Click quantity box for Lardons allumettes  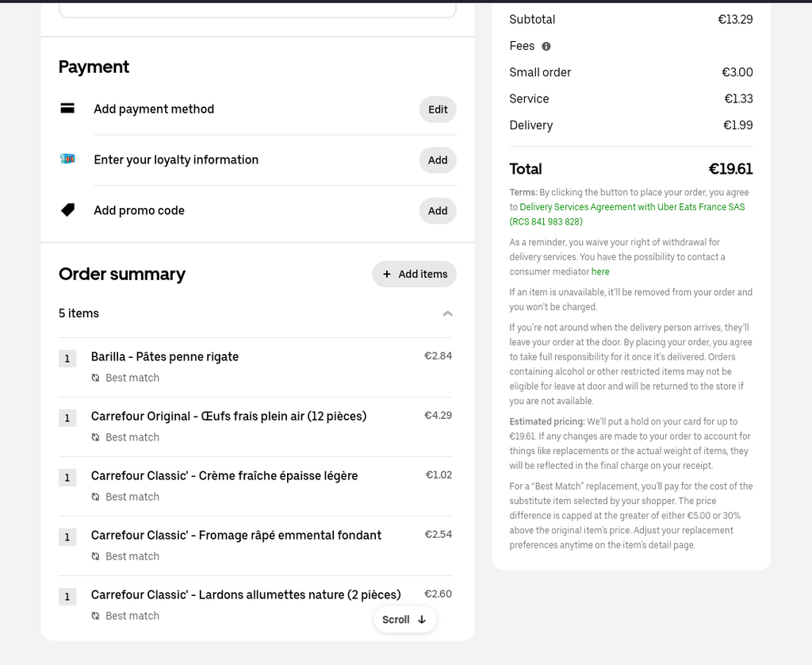(67, 597)
